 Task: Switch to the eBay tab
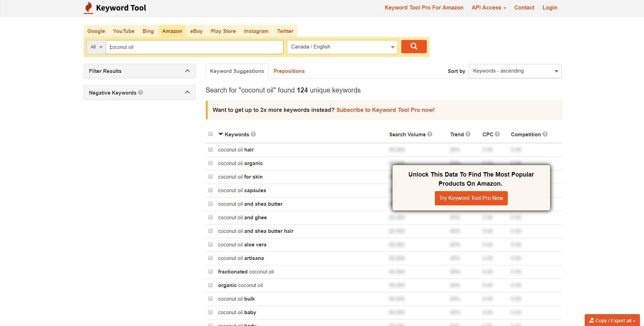point(196,31)
